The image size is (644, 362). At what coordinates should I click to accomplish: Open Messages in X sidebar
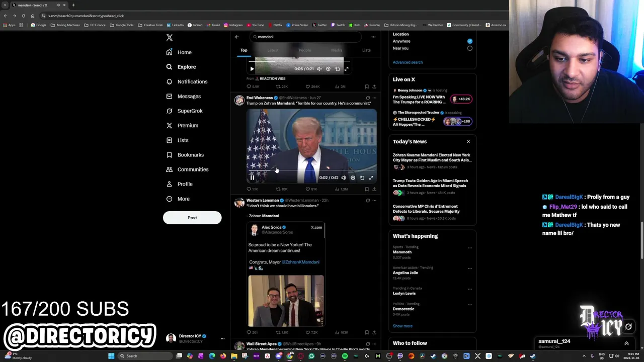184,96
